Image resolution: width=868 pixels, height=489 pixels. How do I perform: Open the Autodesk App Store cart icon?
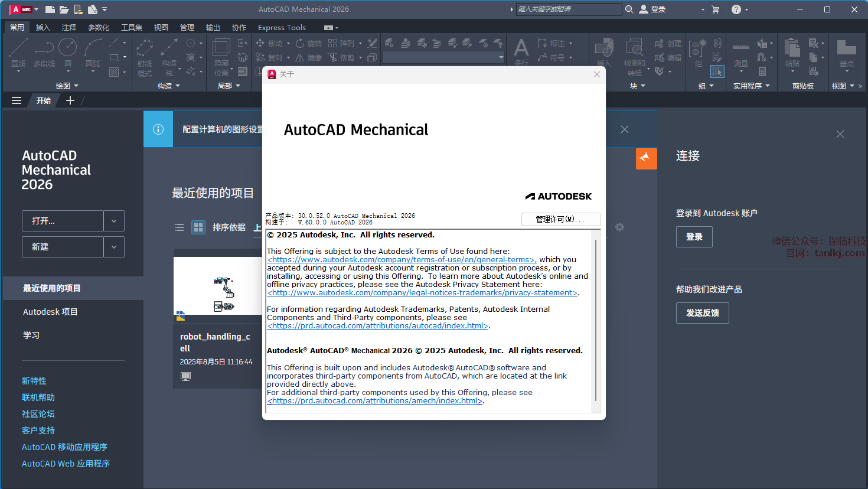(x=716, y=9)
